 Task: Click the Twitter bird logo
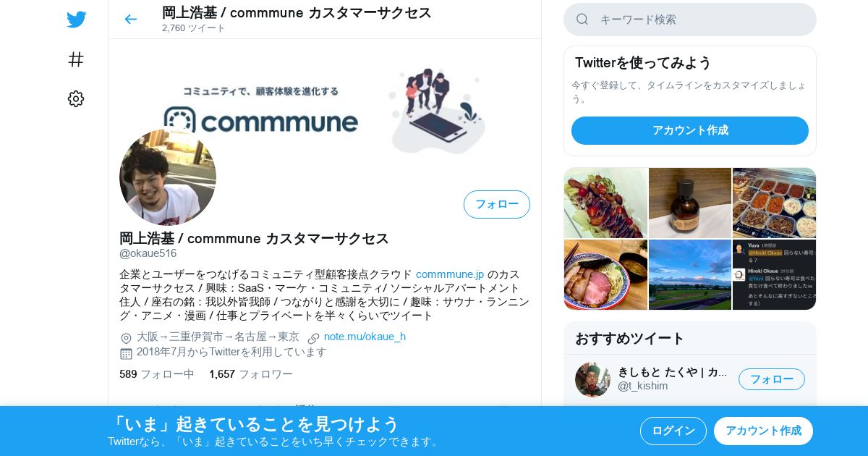point(76,20)
